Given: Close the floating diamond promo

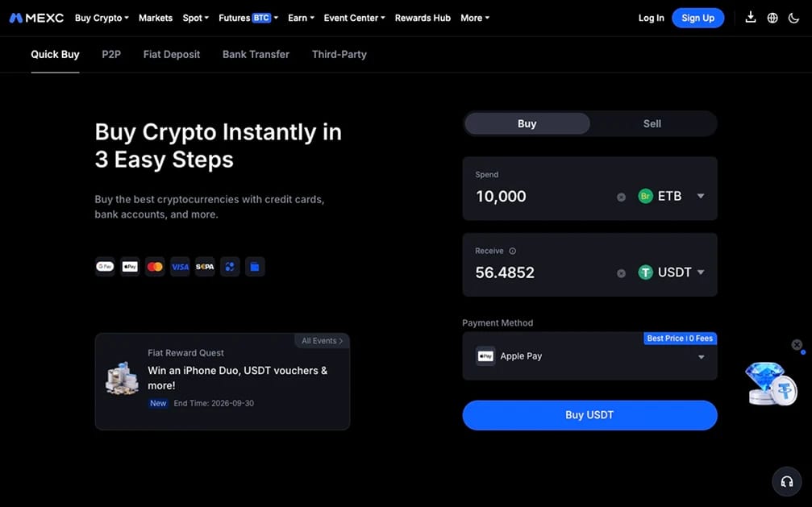Looking at the screenshot, I should [797, 344].
